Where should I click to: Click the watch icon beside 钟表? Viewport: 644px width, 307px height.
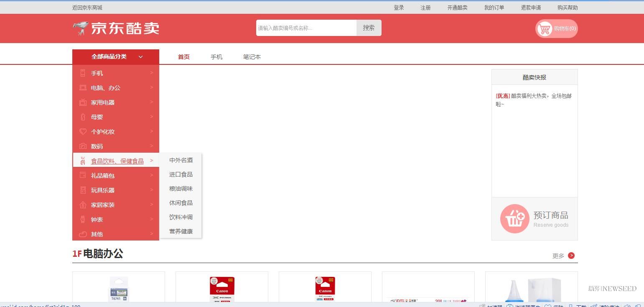point(83,220)
